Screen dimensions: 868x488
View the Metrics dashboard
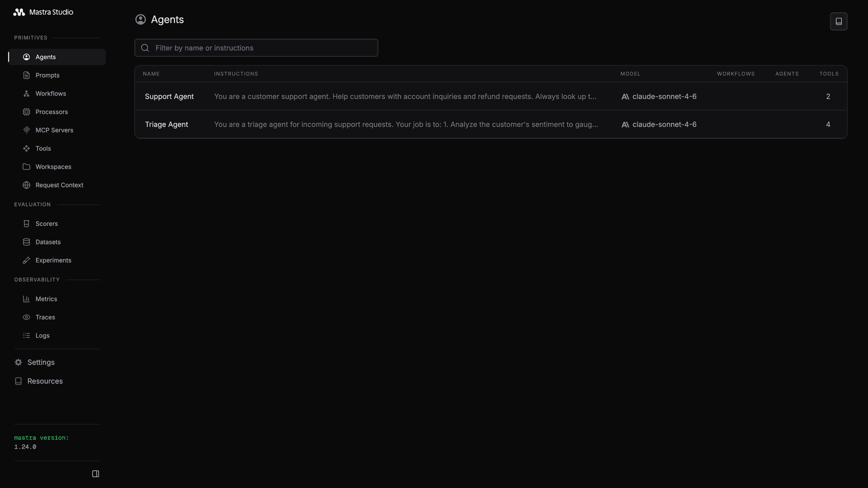click(46, 299)
